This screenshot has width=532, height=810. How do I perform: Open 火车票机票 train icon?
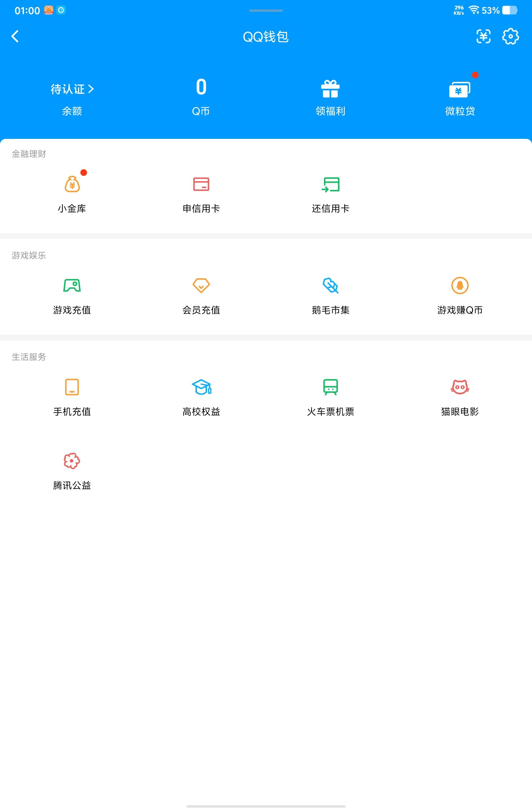tap(331, 387)
